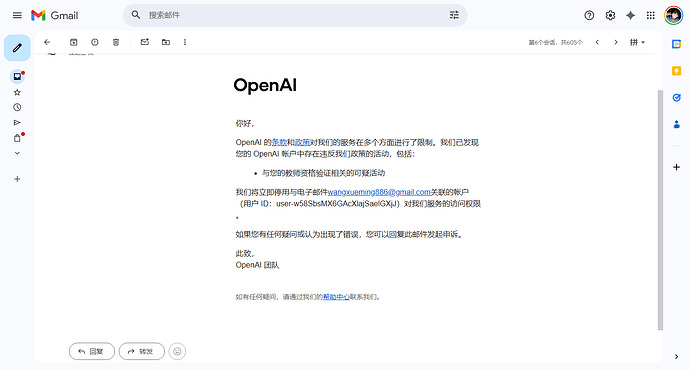Open the input method dropdown
Image resolution: width=690 pixels, height=370 pixels.
(637, 42)
